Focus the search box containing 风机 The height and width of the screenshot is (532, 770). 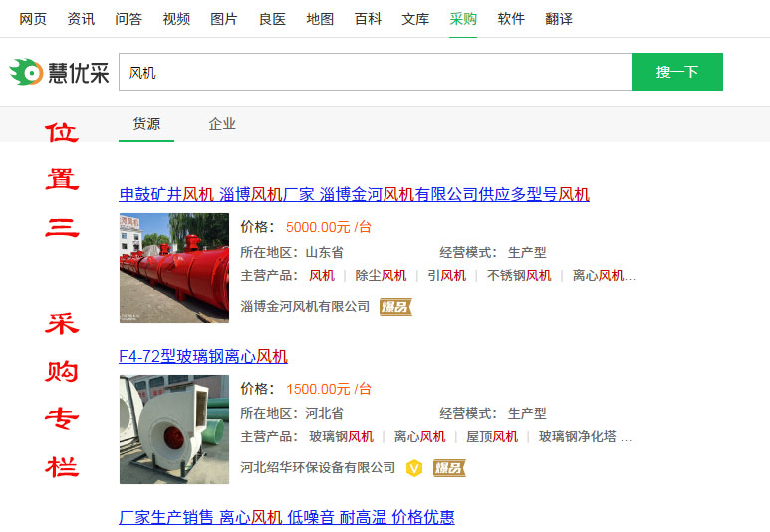tap(376, 72)
